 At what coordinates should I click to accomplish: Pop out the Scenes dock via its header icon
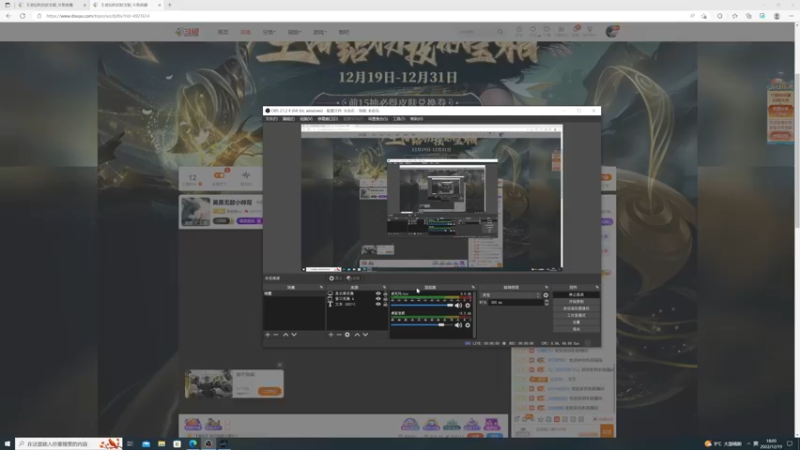pyautogui.click(x=321, y=287)
